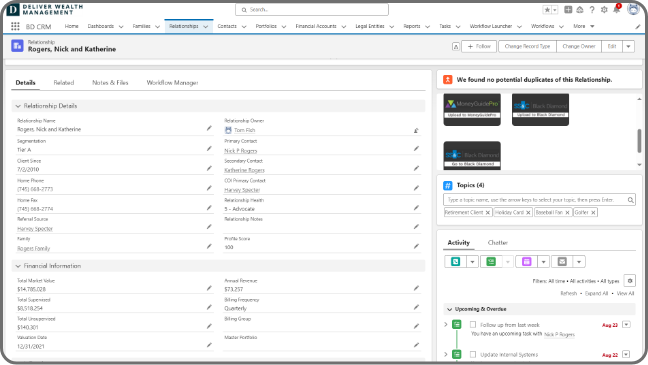The height and width of the screenshot is (365, 648).
Task: Remove the Retirement Client topic
Action: point(488,212)
